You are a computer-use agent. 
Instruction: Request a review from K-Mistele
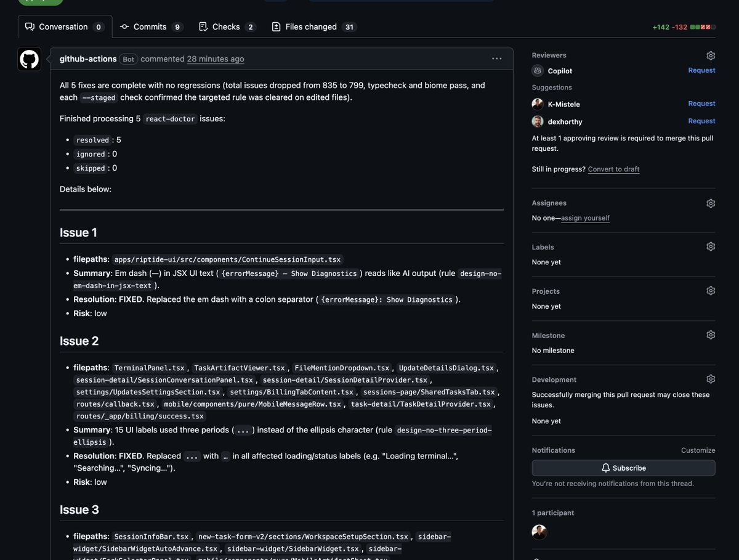[x=701, y=103]
